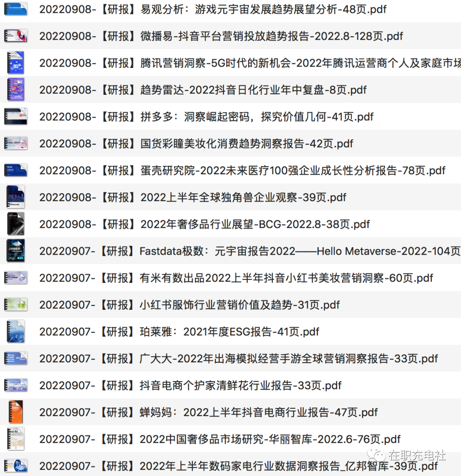Select file name 广大大-2022年出海模拟经营手游全球营销洞察报告-33页.pdf
The width and height of the screenshot is (461, 476).
[x=239, y=358]
